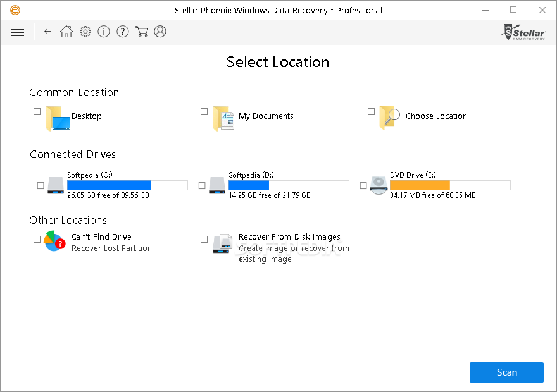Click '34.17 MB free of 68.35 MB' text
Viewport: 557px width, 392px height.
(433, 195)
